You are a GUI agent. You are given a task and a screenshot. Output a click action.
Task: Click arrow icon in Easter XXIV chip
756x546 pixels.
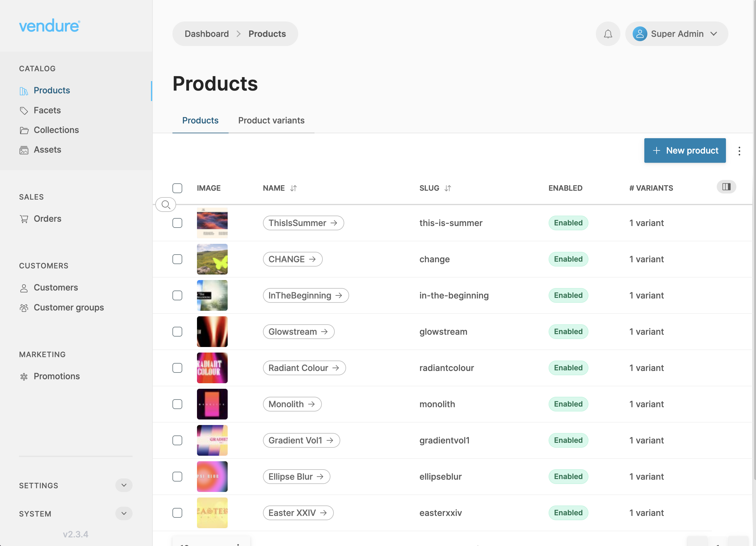pos(323,513)
